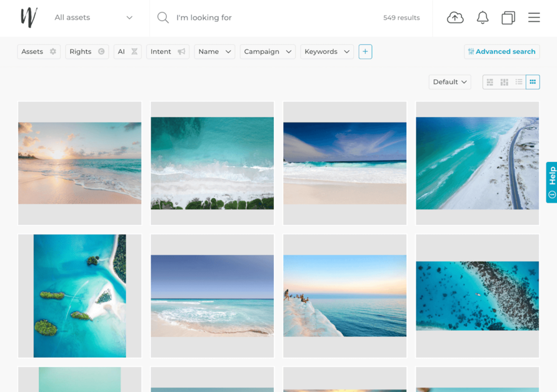Screen dimensions: 557x392
Task: Open the hamburger menu
Action: tap(534, 18)
